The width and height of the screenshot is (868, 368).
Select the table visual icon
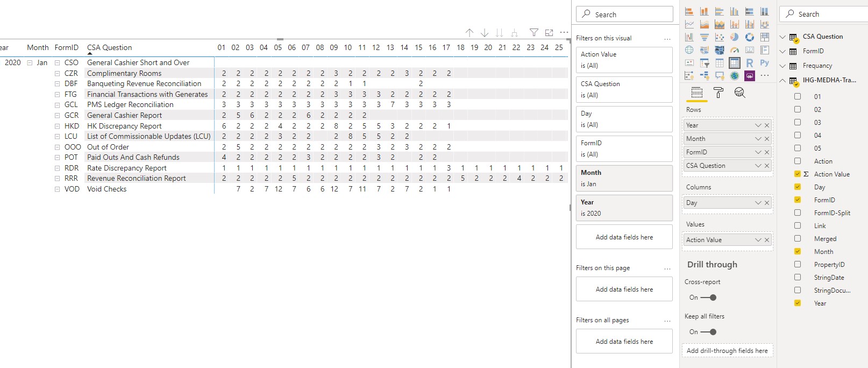(x=719, y=63)
